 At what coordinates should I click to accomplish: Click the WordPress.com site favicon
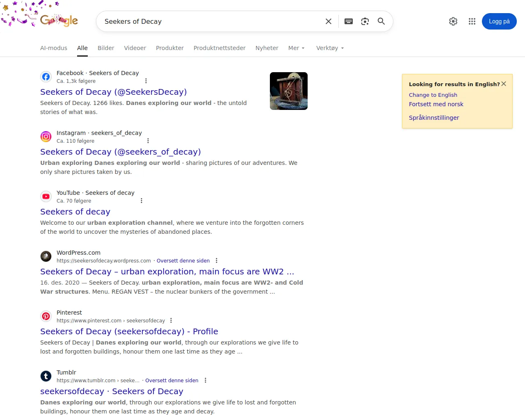point(46,256)
